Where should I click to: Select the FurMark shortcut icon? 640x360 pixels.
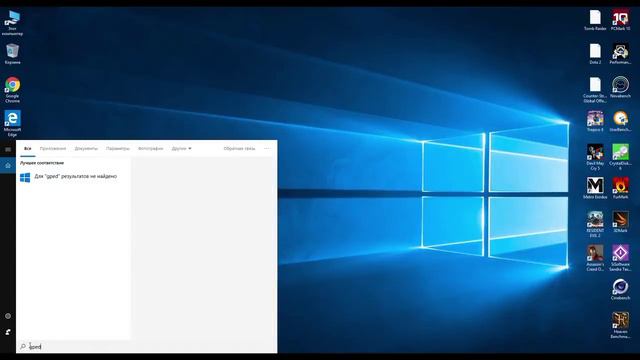pos(620,188)
